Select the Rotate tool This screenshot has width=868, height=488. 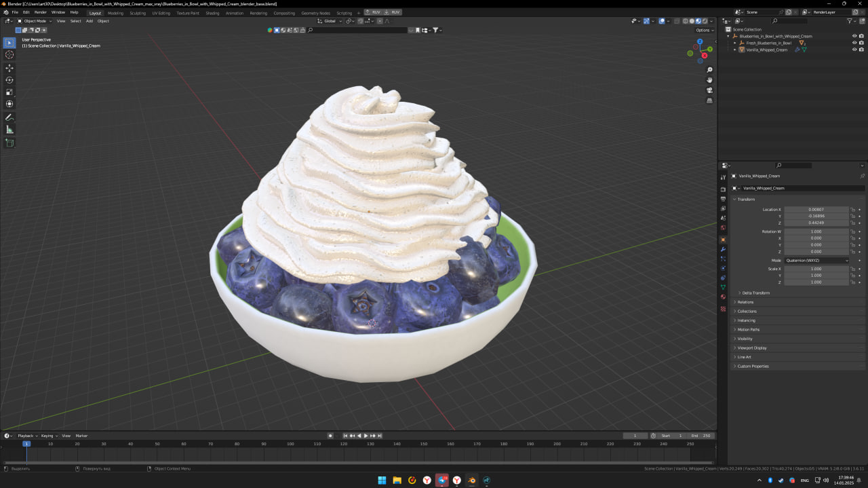coord(9,80)
